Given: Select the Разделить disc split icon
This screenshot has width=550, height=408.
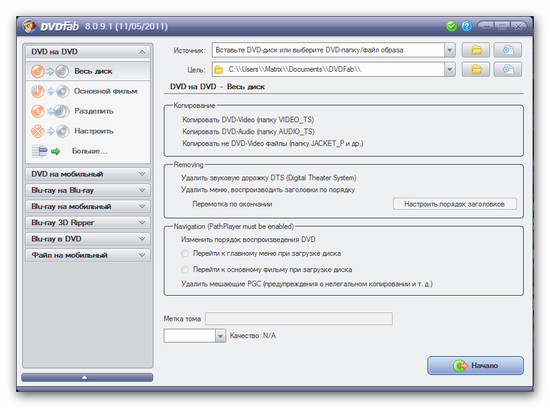Looking at the screenshot, I should pos(49,111).
